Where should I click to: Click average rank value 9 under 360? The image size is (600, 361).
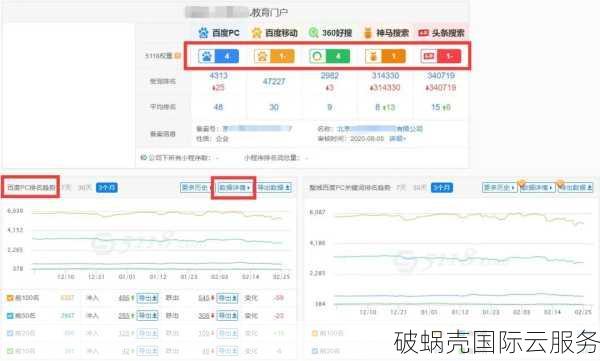(329, 107)
